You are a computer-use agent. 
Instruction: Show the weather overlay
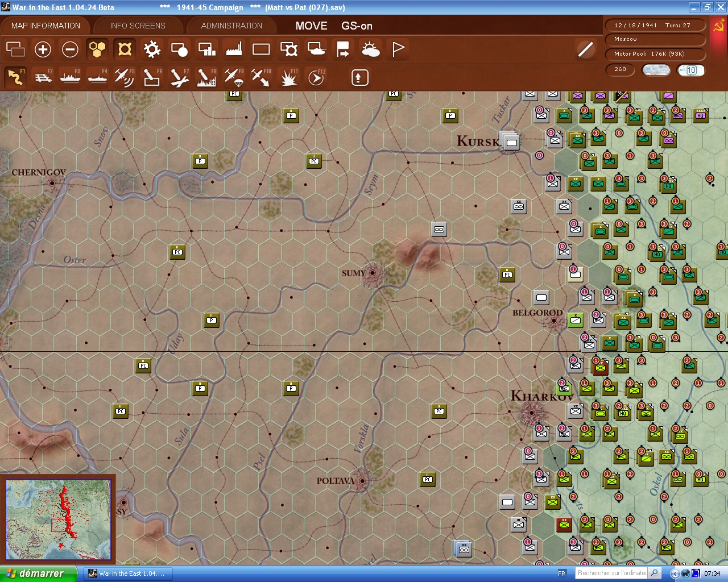pos(370,49)
